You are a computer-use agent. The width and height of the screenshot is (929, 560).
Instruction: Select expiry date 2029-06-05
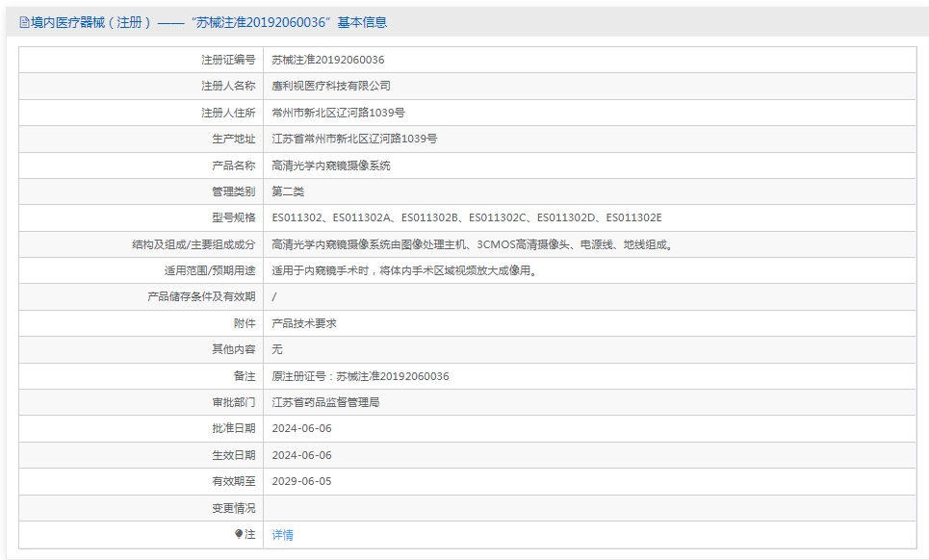pos(301,481)
